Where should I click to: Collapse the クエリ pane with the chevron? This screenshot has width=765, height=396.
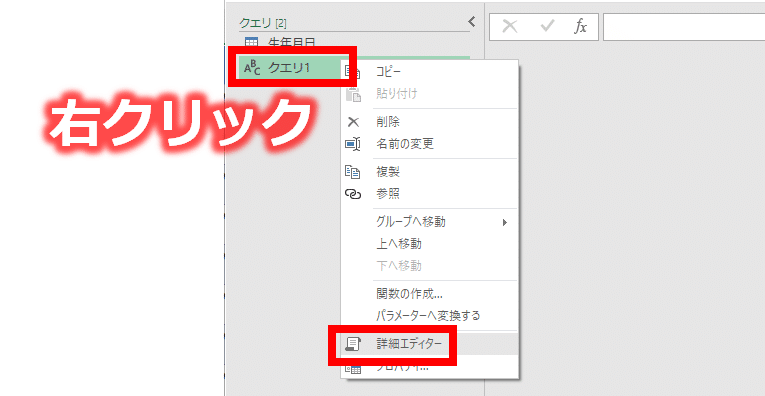coord(471,21)
